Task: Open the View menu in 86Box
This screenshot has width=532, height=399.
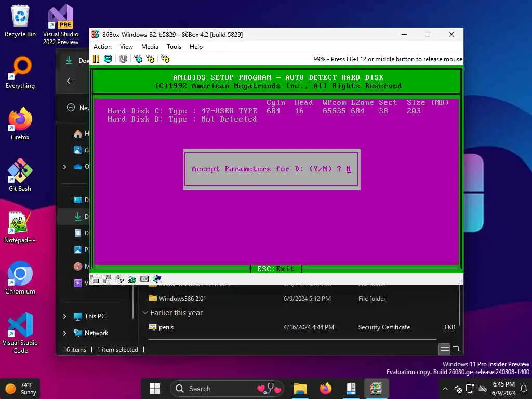Action: coord(126,47)
